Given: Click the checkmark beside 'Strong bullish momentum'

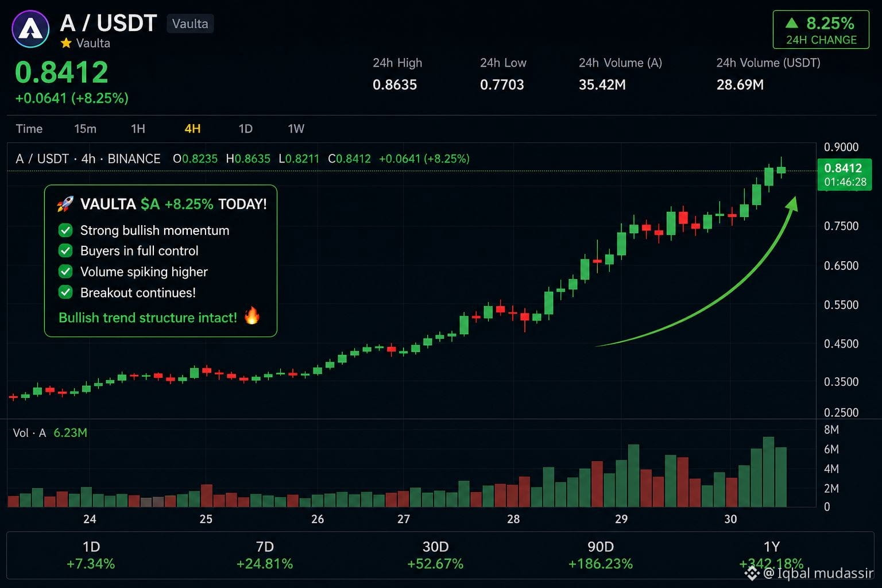Looking at the screenshot, I should point(65,230).
